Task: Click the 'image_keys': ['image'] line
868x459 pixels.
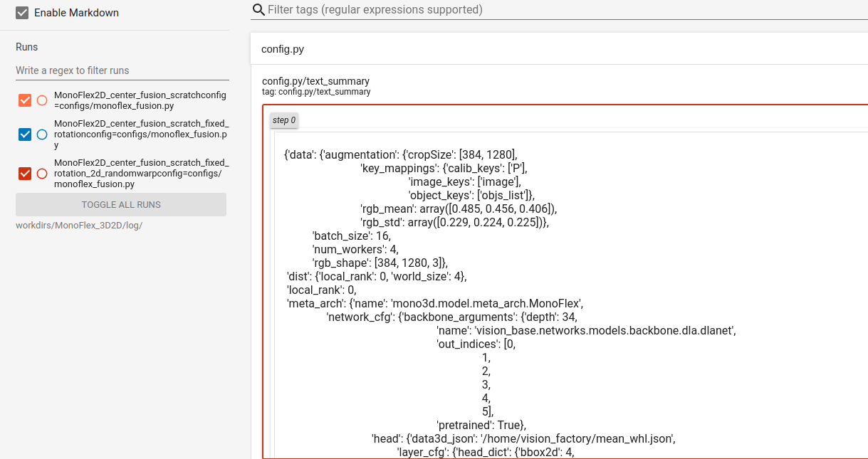Action: tap(465, 181)
